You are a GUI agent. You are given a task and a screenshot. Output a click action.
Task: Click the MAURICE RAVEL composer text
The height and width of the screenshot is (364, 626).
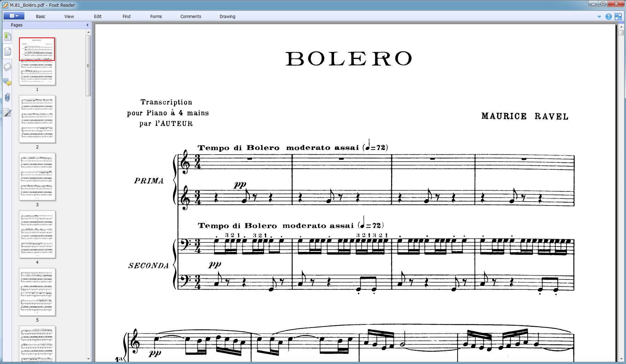525,116
